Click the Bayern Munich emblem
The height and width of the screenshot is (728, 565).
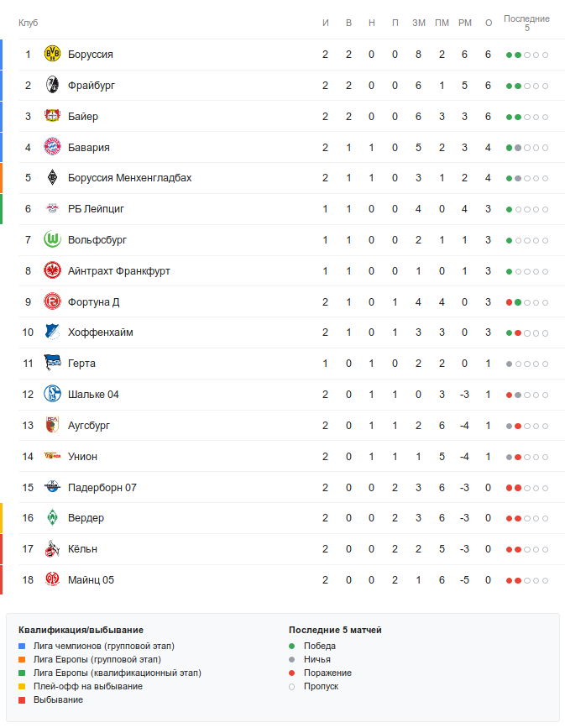pyautogui.click(x=52, y=148)
